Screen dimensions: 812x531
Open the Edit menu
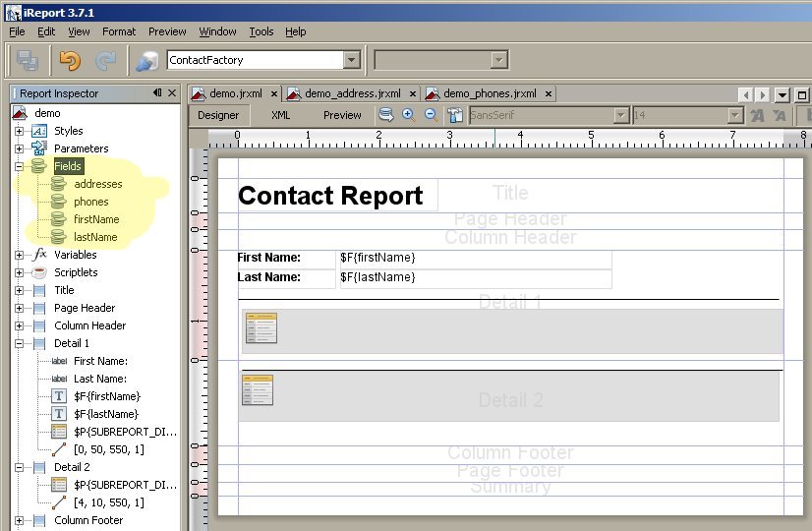(x=46, y=31)
